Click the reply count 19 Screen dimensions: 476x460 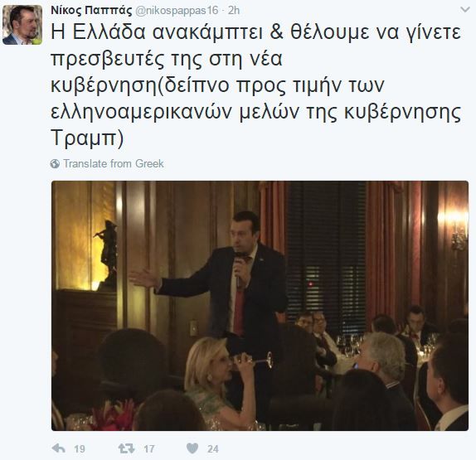80,448
